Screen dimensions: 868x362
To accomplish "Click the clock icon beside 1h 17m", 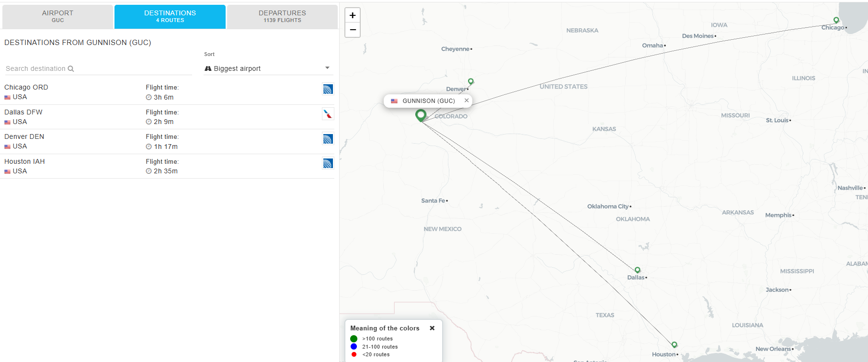I will (148, 147).
